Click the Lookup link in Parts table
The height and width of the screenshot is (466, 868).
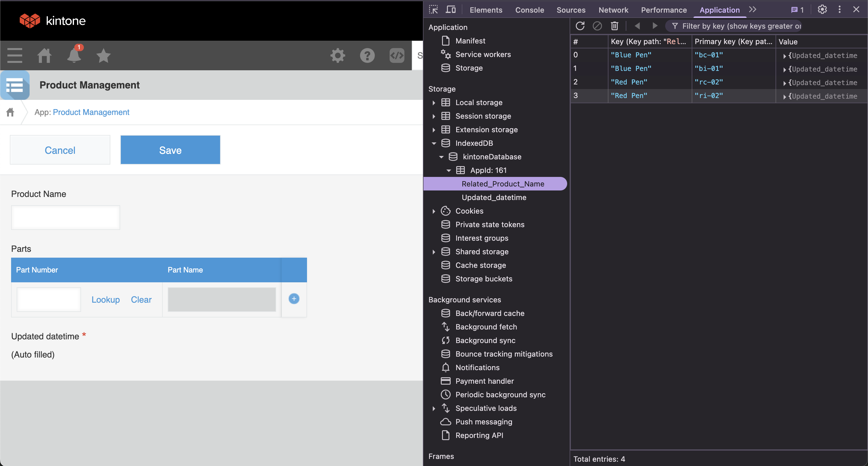105,300
